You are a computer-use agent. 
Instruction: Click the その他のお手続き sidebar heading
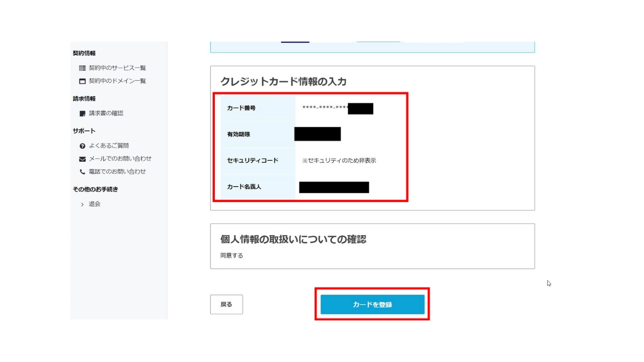(96, 190)
